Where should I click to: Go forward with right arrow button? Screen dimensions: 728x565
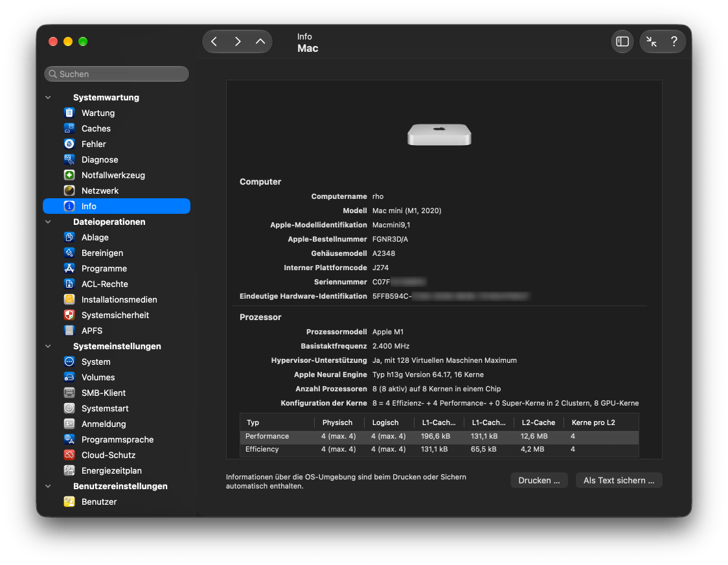pyautogui.click(x=237, y=41)
